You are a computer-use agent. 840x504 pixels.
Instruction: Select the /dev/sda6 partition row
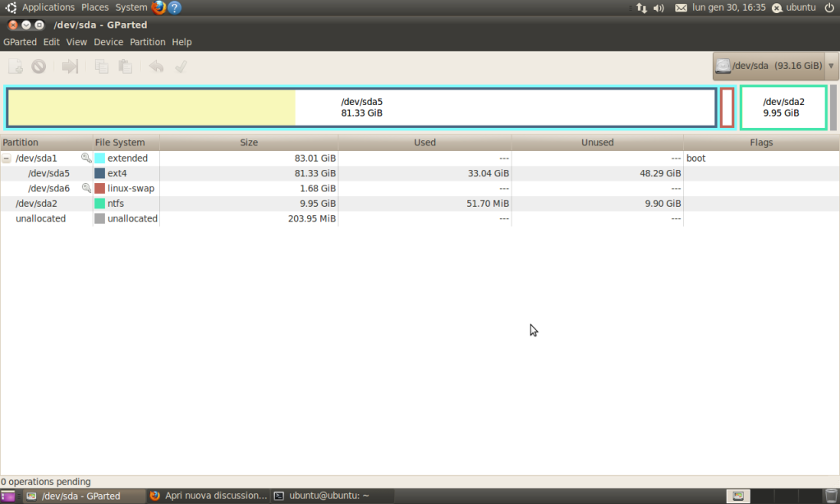tap(420, 189)
